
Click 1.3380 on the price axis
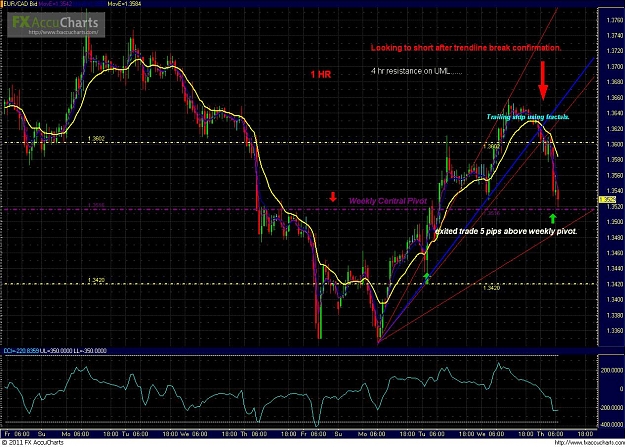tap(615, 315)
